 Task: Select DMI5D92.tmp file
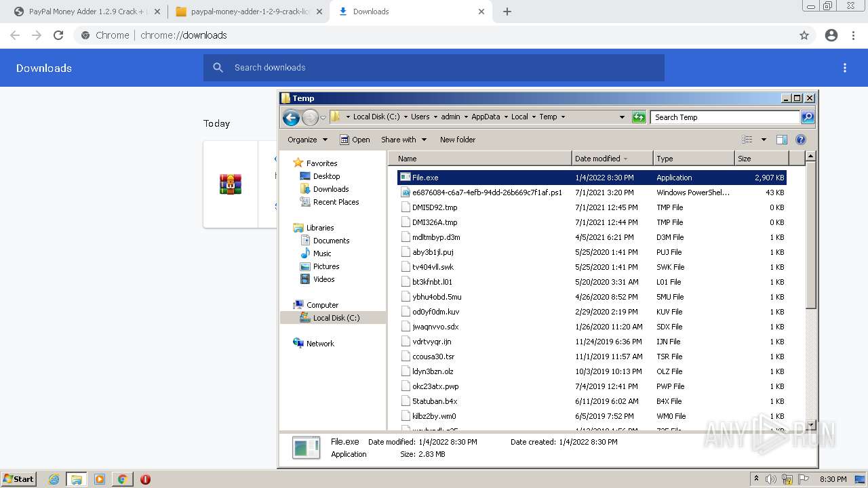tap(592, 207)
